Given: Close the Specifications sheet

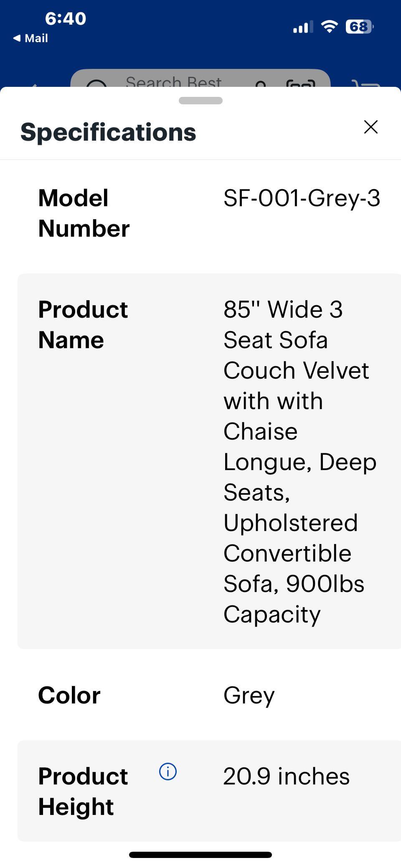Looking at the screenshot, I should 371,127.
